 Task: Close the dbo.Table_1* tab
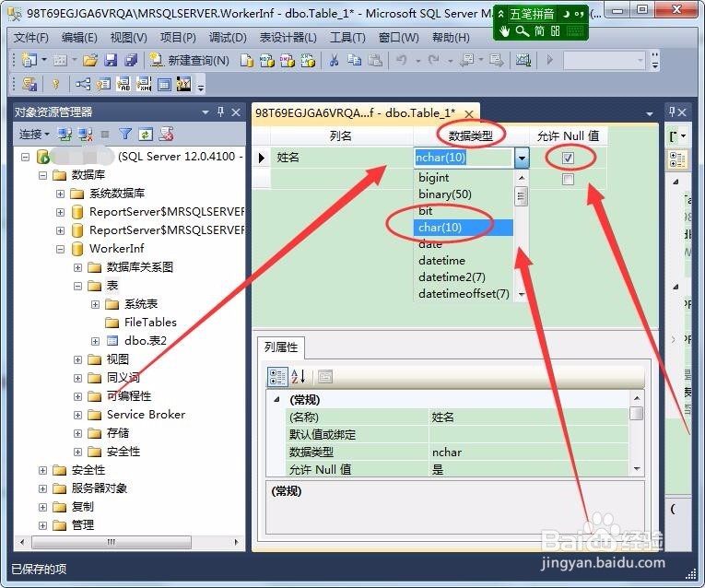point(468,113)
